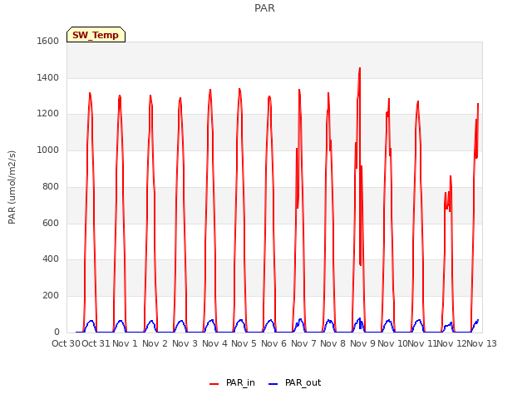The width and height of the screenshot is (532, 399).
Task: Toggle the PAR_out legend entry
Action: click(x=294, y=383)
